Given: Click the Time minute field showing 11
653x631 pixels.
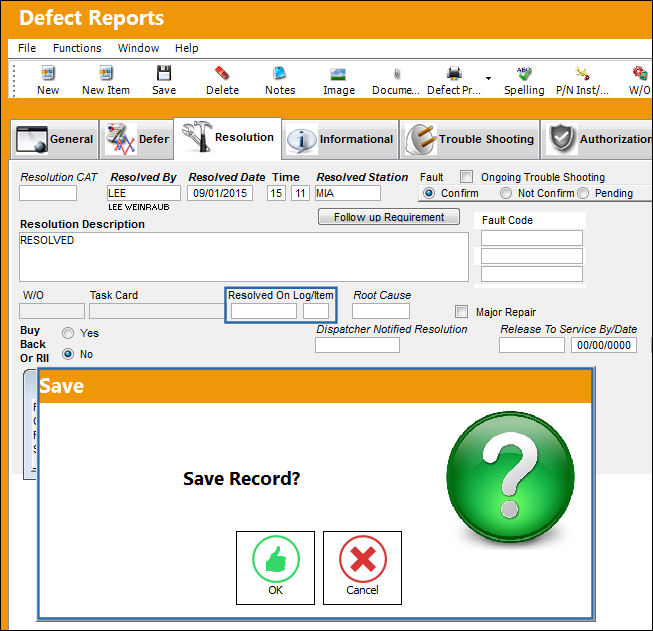Looking at the screenshot, I should coord(300,193).
